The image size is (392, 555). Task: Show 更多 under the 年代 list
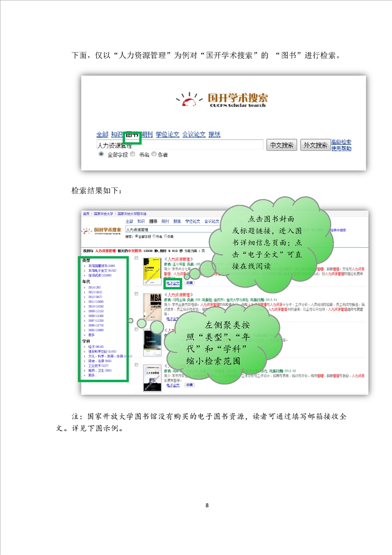92,334
